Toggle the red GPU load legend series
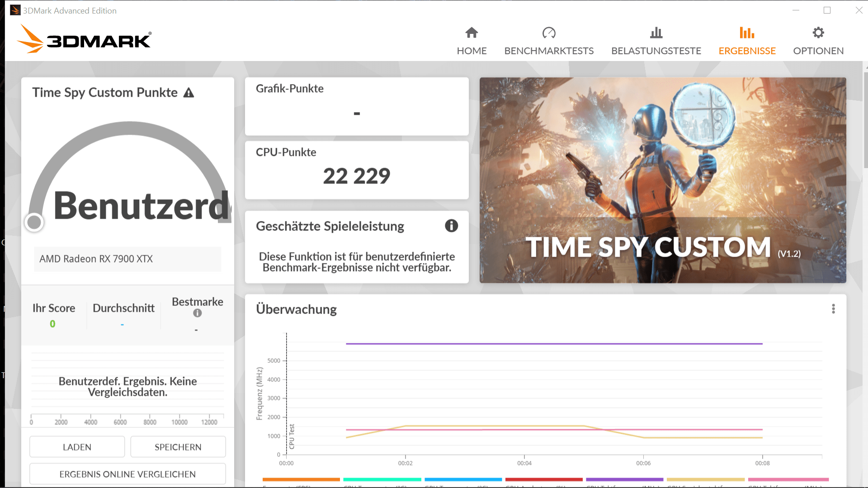868x488 pixels. pos(544,480)
